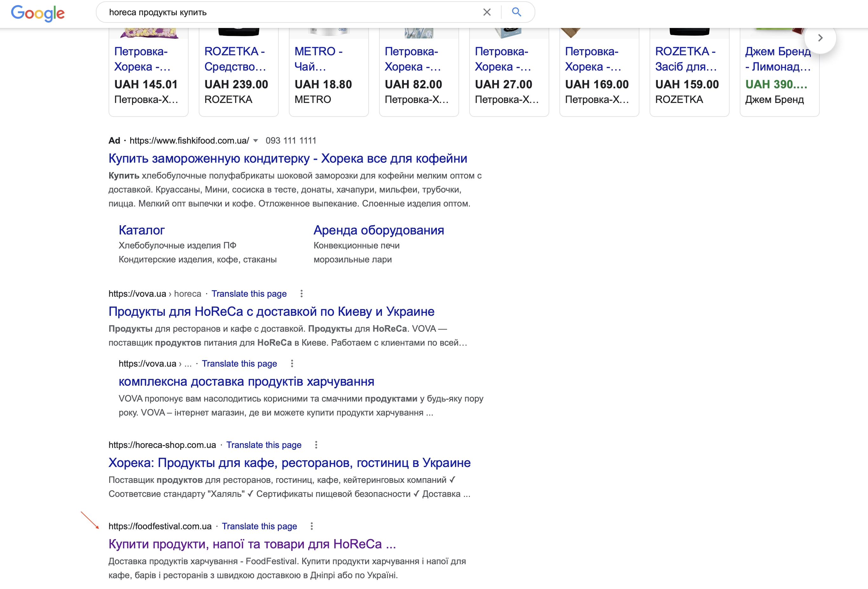Image resolution: width=868 pixels, height=589 pixels.
Task: Click the green price UAH 390
Action: pyautogui.click(x=776, y=85)
